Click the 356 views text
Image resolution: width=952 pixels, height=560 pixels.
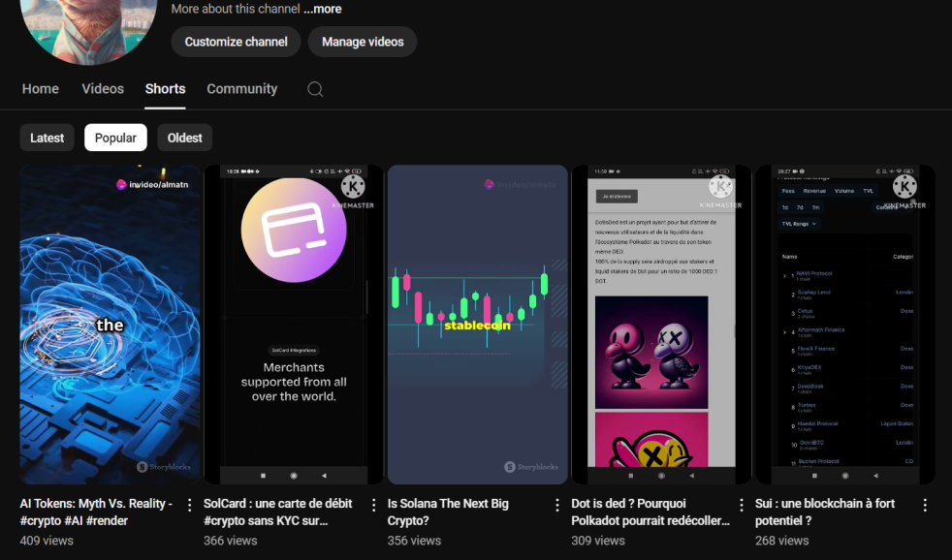pos(415,541)
